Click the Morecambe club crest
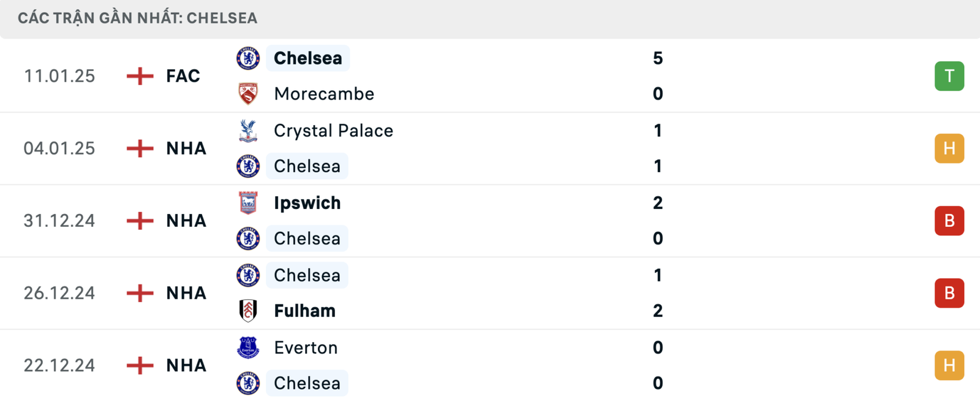Screen dimensions: 980x401 pyautogui.click(x=248, y=94)
